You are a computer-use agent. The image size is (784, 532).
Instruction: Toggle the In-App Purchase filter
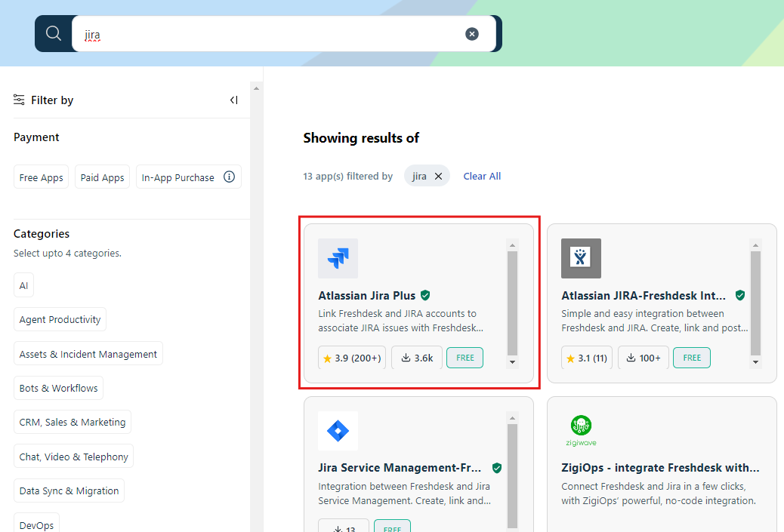(x=189, y=177)
